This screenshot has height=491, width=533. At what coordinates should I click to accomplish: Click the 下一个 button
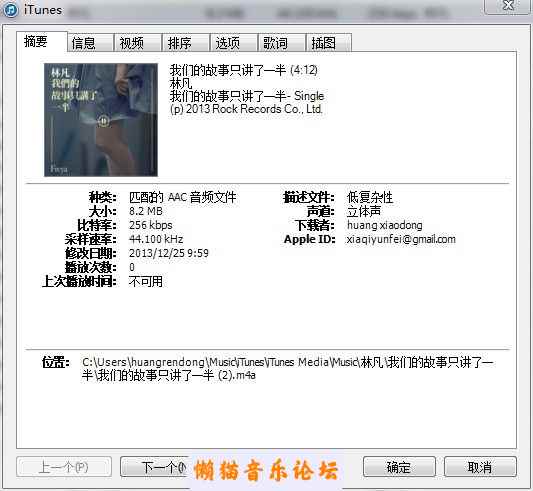(155, 467)
